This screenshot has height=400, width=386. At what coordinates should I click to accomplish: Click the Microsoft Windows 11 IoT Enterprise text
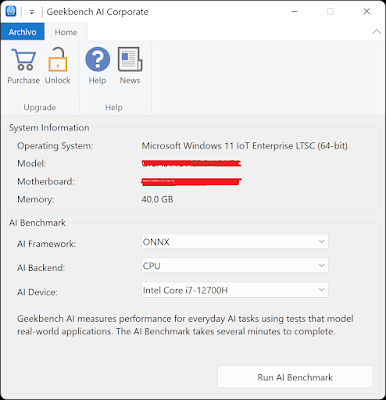245,146
